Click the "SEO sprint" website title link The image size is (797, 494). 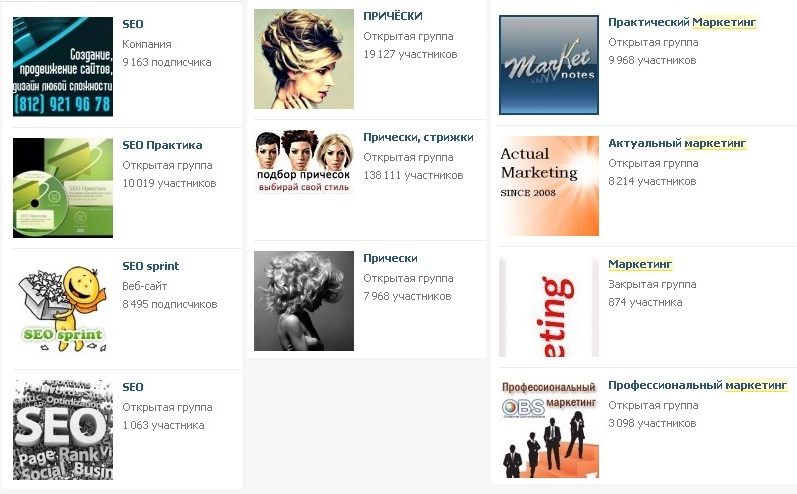[150, 266]
